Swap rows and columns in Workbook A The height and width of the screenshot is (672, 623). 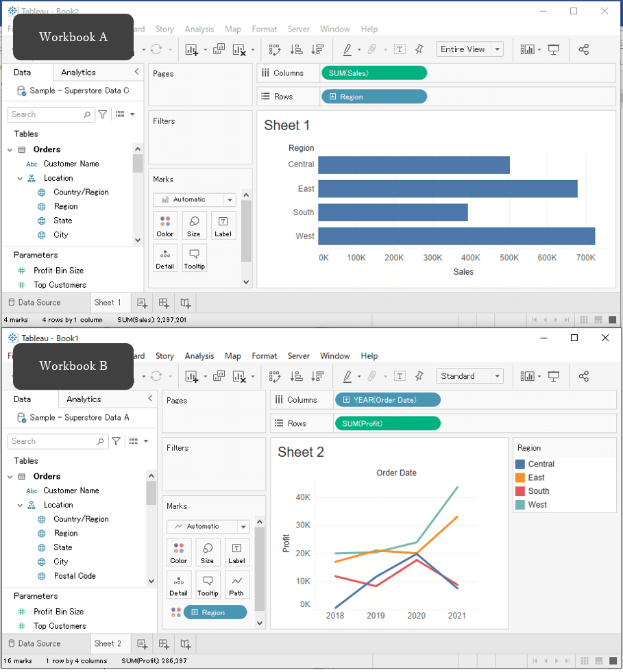(x=275, y=49)
